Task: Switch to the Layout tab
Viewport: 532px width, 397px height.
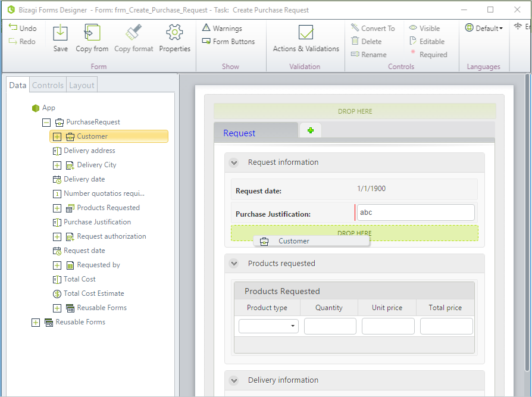Action: click(82, 85)
